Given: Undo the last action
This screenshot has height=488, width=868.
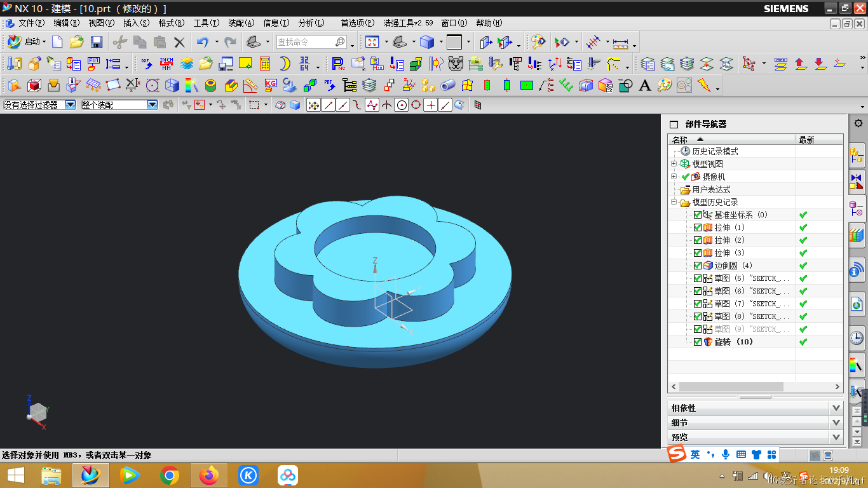Looking at the screenshot, I should [203, 42].
